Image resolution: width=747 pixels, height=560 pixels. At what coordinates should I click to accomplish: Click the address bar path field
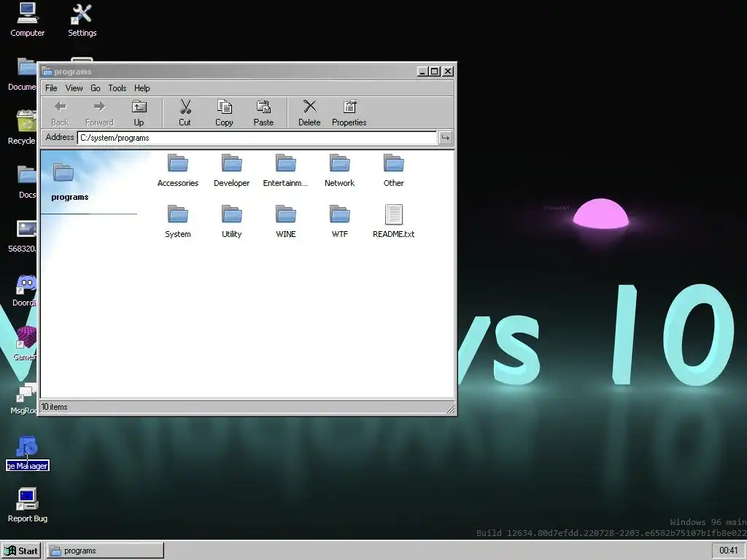[x=257, y=138]
